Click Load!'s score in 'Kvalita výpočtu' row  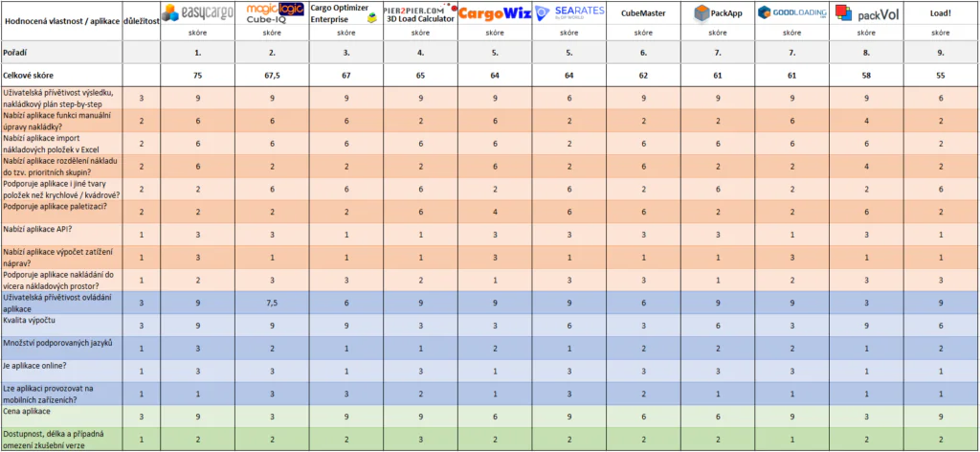(x=941, y=326)
